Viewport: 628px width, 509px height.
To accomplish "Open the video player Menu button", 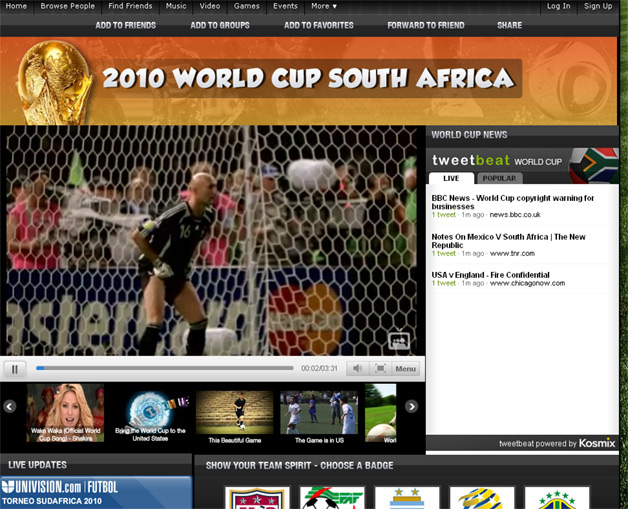I will tap(405, 368).
